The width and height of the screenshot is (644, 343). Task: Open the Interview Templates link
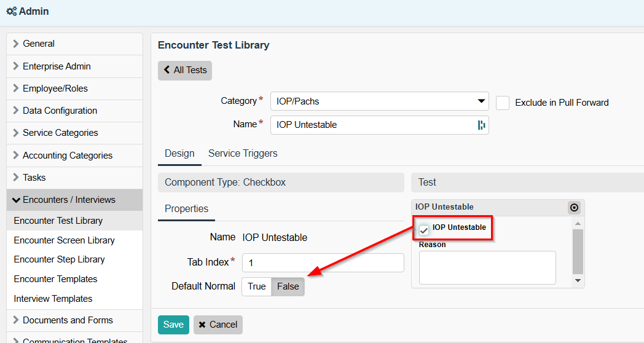coord(53,299)
